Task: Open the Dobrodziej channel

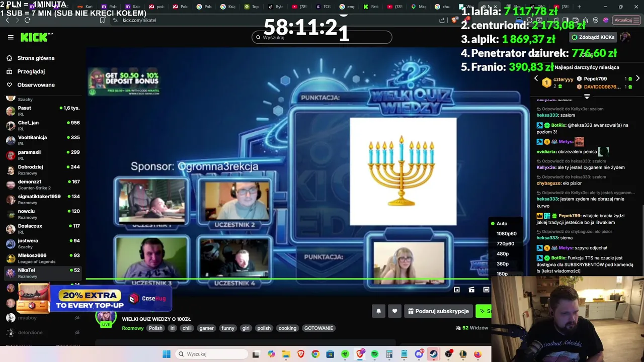Action: click(42, 169)
